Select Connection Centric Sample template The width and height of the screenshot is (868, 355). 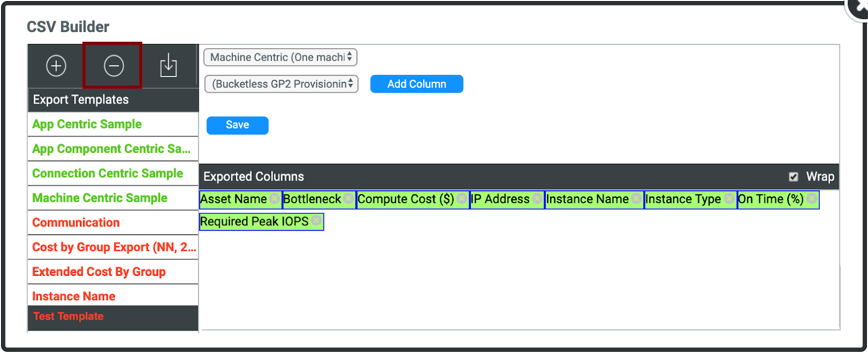coord(107,173)
